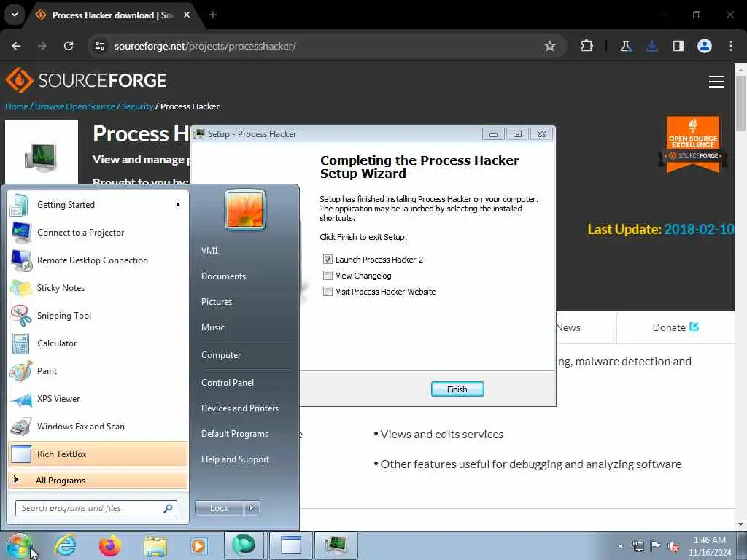
Task: Open Windows Media Player taskbar icon
Action: pos(199,545)
